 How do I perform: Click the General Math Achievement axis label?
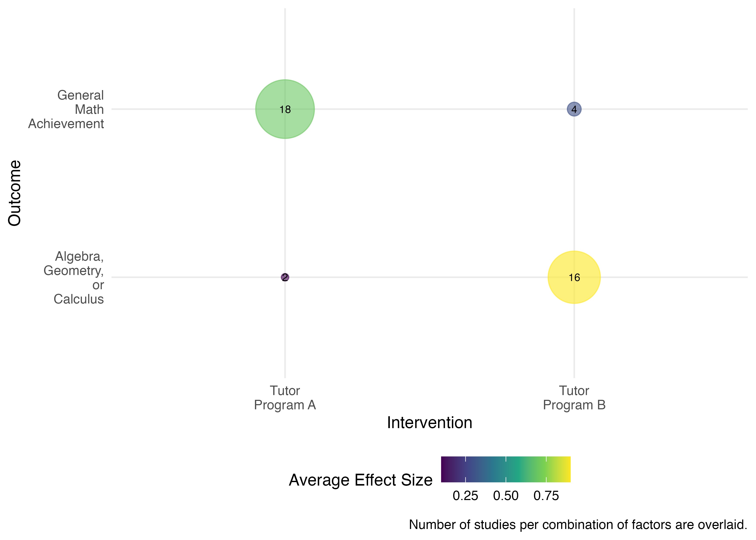(66, 109)
